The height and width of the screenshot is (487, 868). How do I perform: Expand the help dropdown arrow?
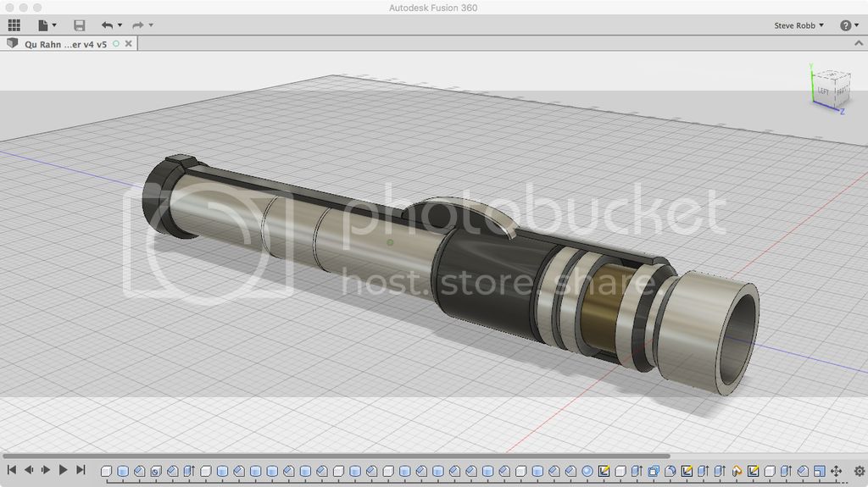[856, 25]
